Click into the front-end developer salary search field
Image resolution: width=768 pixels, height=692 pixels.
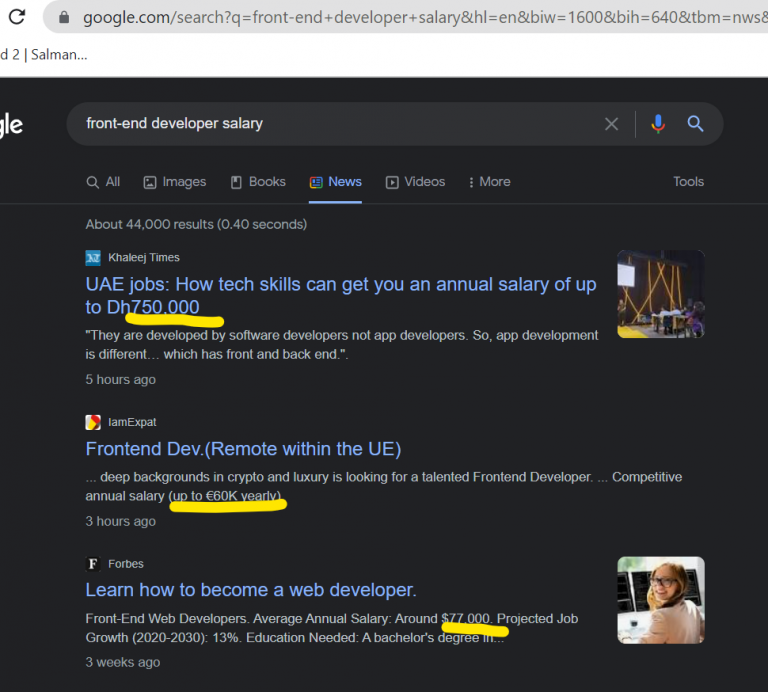pos(330,124)
